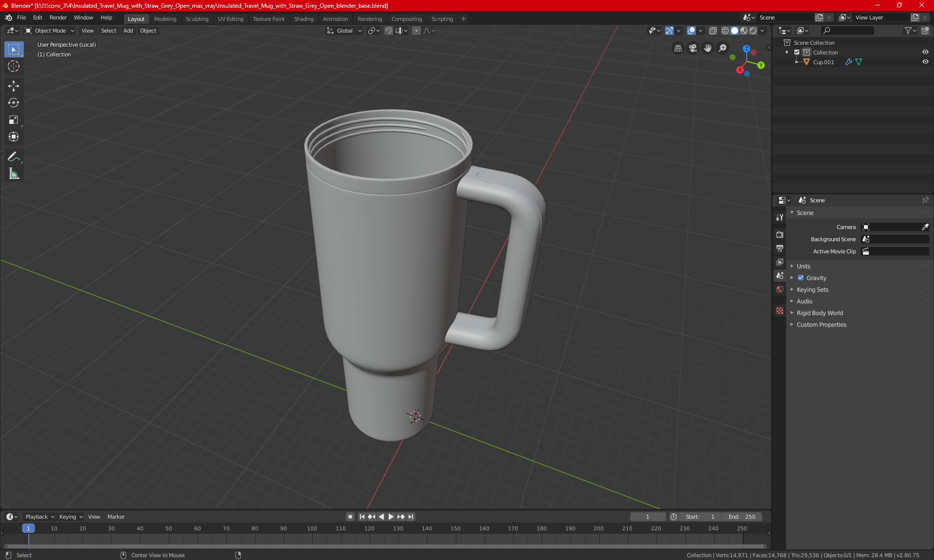Click the End frame 250 field
This screenshot has width=934, height=560.
742,517
